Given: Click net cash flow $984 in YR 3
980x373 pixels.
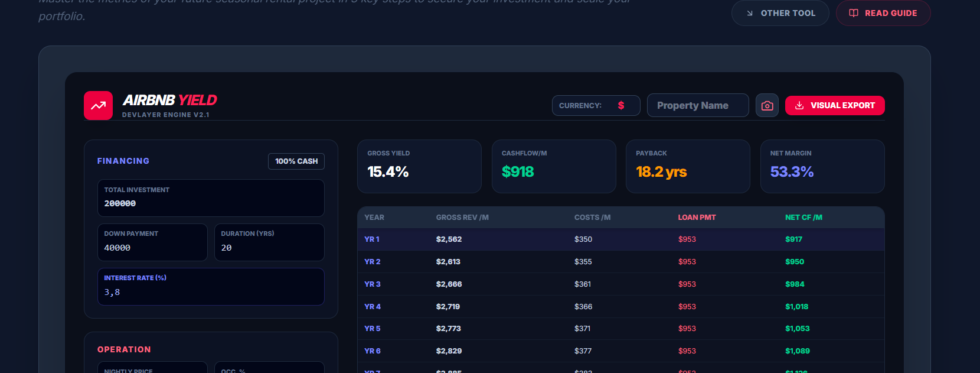Looking at the screenshot, I should (795, 284).
